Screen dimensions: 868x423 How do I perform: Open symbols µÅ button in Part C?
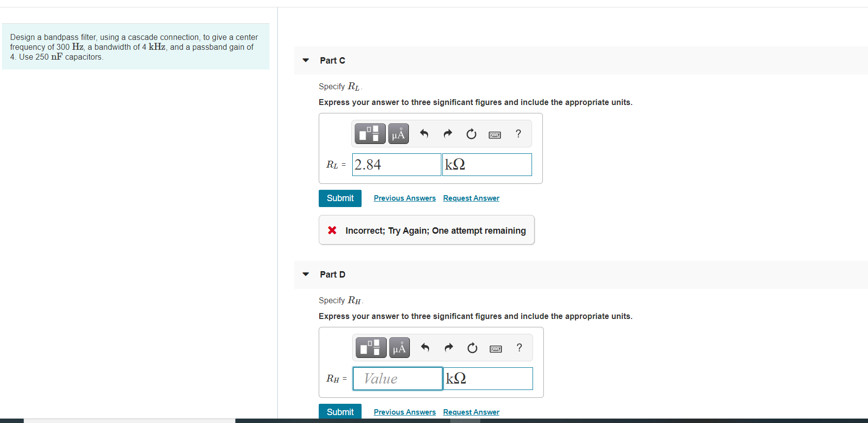tap(399, 134)
